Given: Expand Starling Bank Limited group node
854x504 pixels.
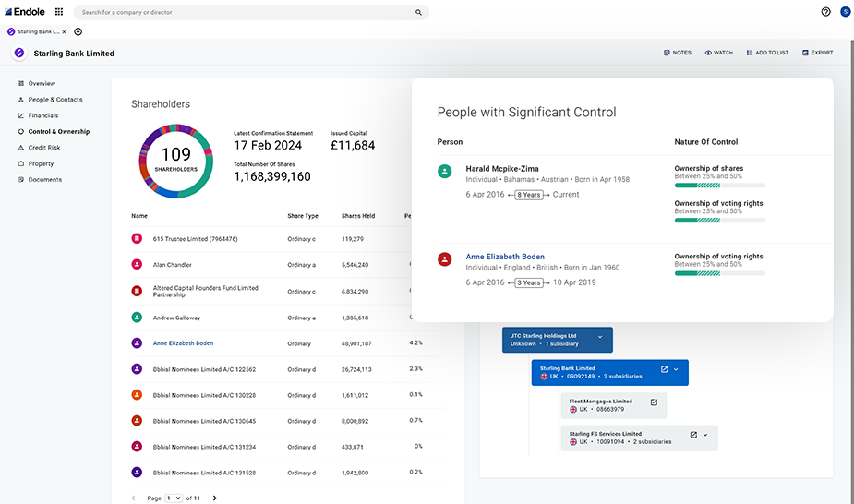Looking at the screenshot, I should click(x=676, y=369).
